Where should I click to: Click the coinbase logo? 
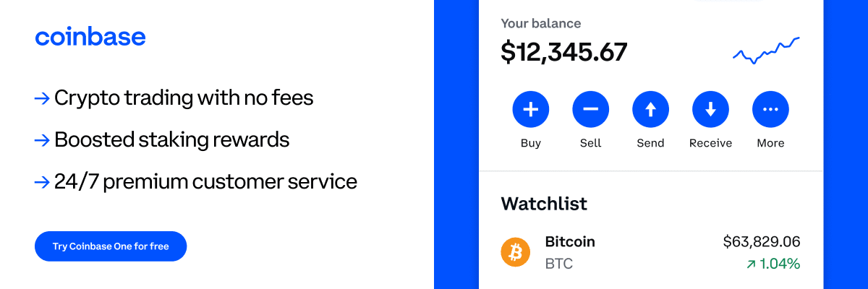90,37
